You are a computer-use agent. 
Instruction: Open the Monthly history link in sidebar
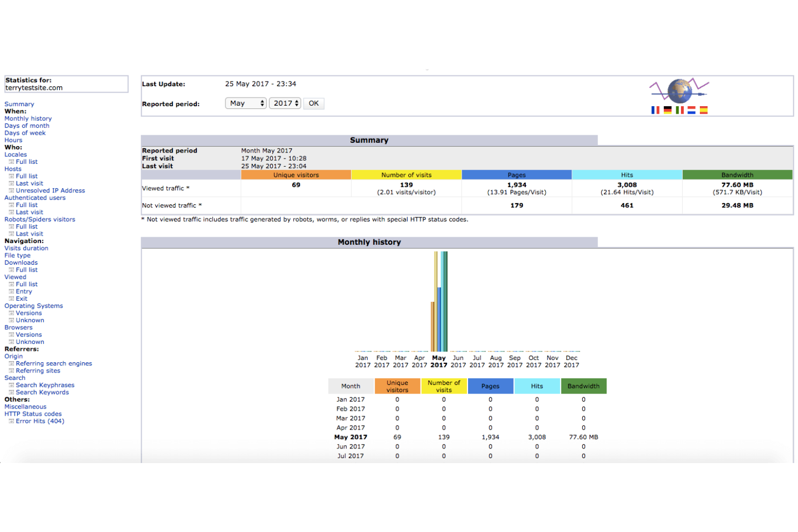tap(28, 119)
